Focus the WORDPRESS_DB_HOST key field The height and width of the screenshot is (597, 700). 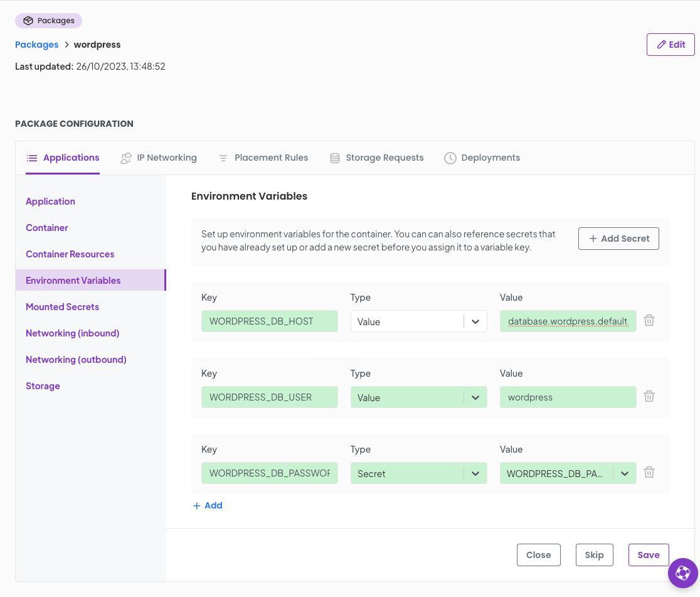click(270, 321)
